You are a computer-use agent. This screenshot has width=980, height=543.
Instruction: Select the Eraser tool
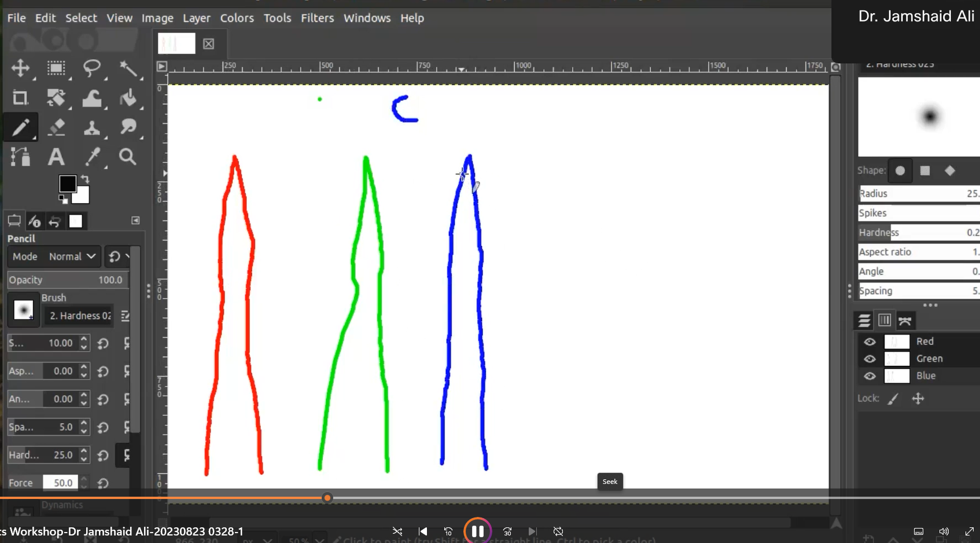coord(56,127)
